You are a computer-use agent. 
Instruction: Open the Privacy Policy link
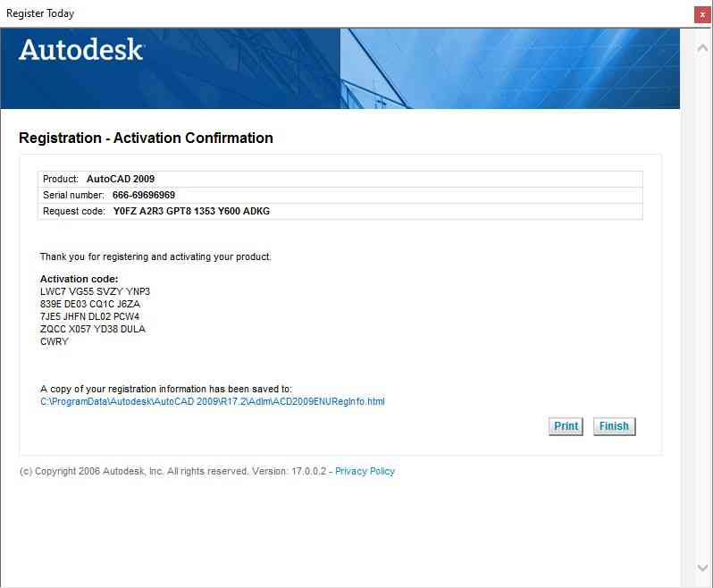(x=365, y=471)
